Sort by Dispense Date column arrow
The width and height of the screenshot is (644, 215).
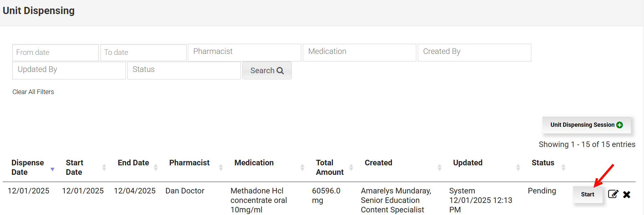[x=52, y=169]
